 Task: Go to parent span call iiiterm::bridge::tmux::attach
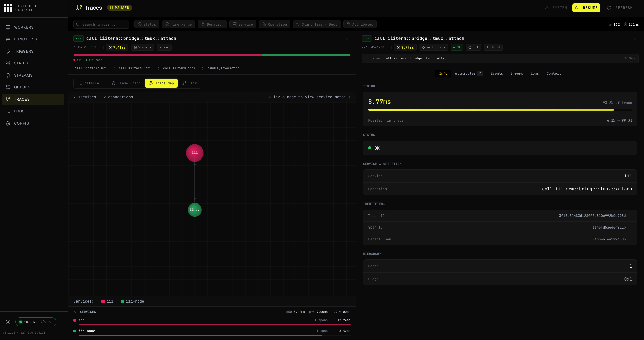click(x=500, y=59)
